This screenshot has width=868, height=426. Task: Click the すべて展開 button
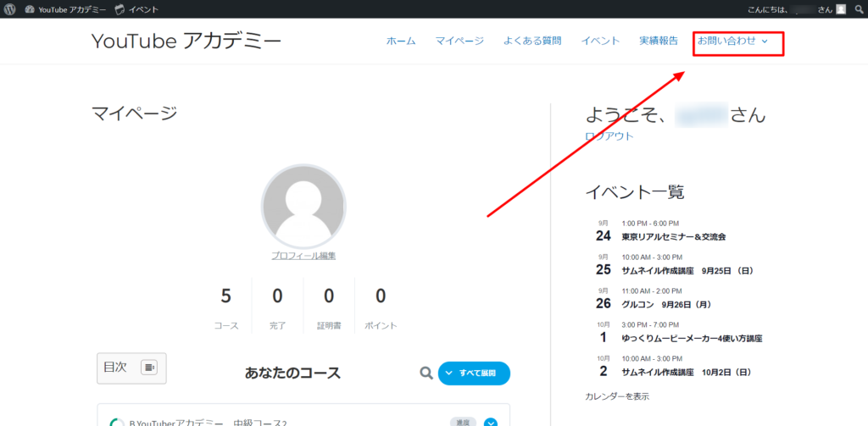tap(474, 373)
